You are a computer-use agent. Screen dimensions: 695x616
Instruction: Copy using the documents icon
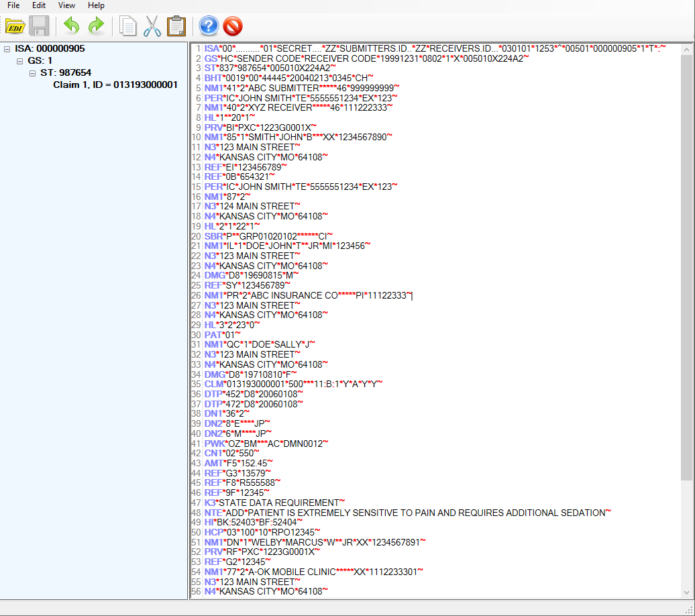click(127, 26)
